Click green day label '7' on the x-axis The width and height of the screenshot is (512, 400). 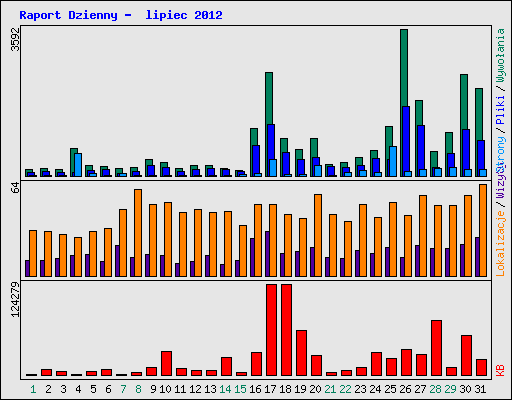123,389
